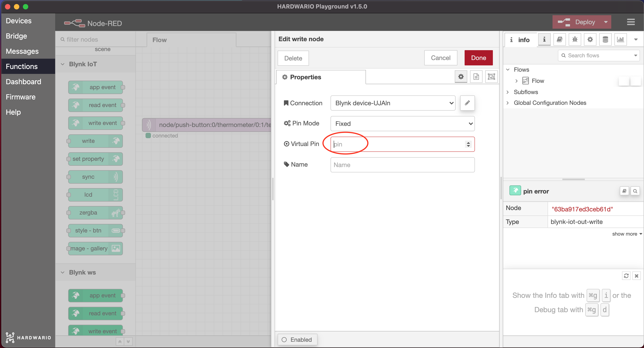Select the Properties tab
Viewport: 644px width, 348px height.
(321, 77)
